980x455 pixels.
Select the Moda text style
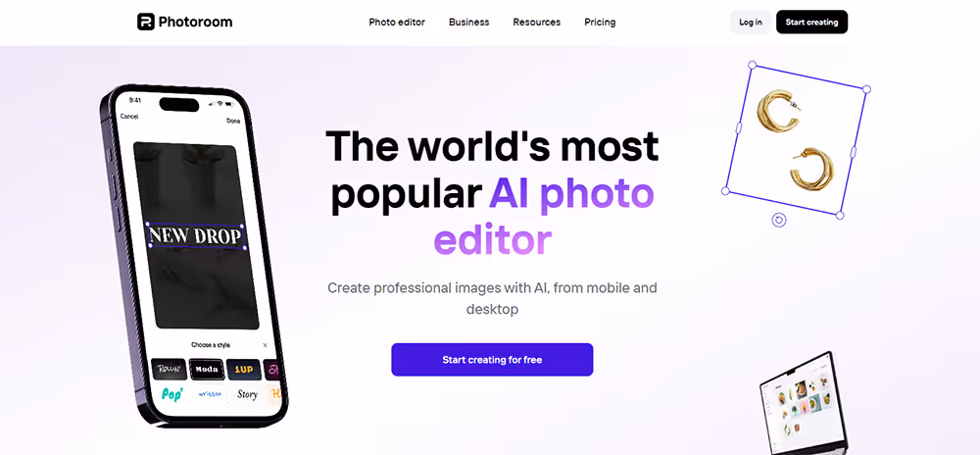(x=207, y=369)
